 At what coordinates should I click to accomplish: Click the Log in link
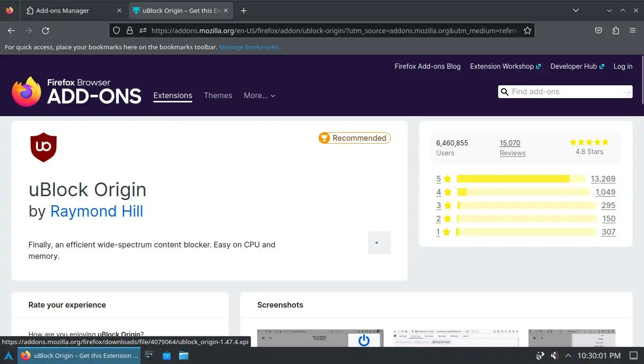pyautogui.click(x=623, y=66)
